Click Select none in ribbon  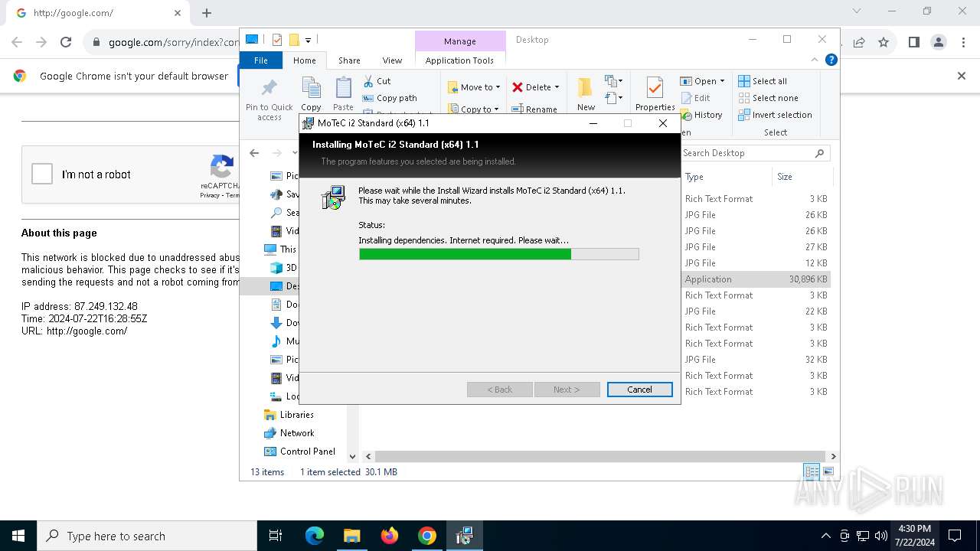[768, 98]
